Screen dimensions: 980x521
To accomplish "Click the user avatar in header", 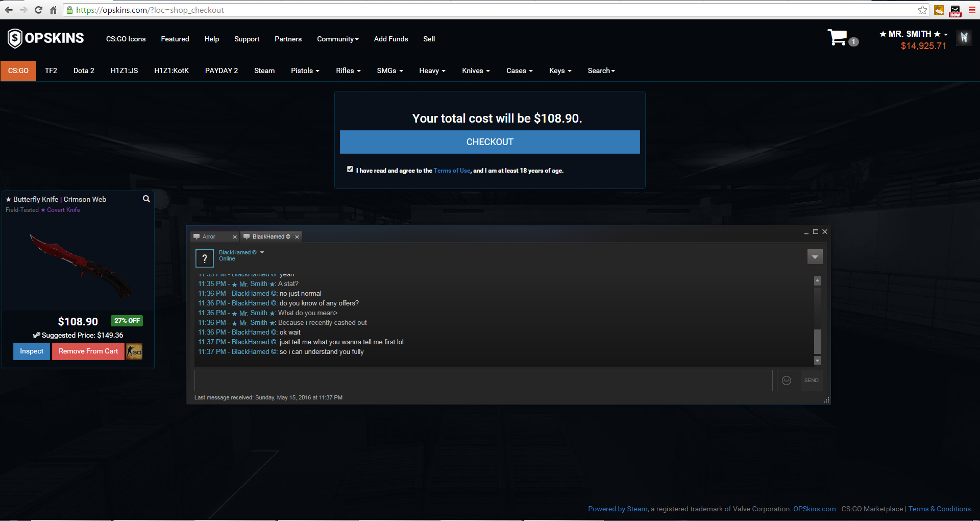I will (964, 37).
